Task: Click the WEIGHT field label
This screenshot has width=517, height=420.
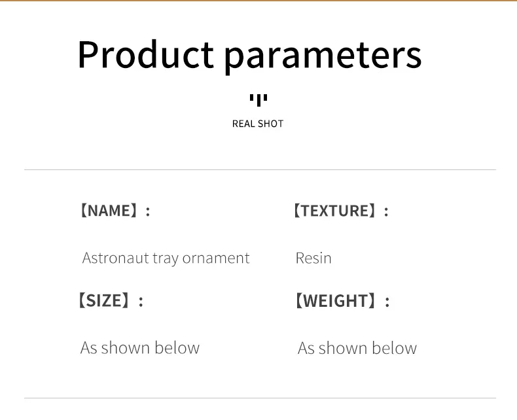Action: 340,301
